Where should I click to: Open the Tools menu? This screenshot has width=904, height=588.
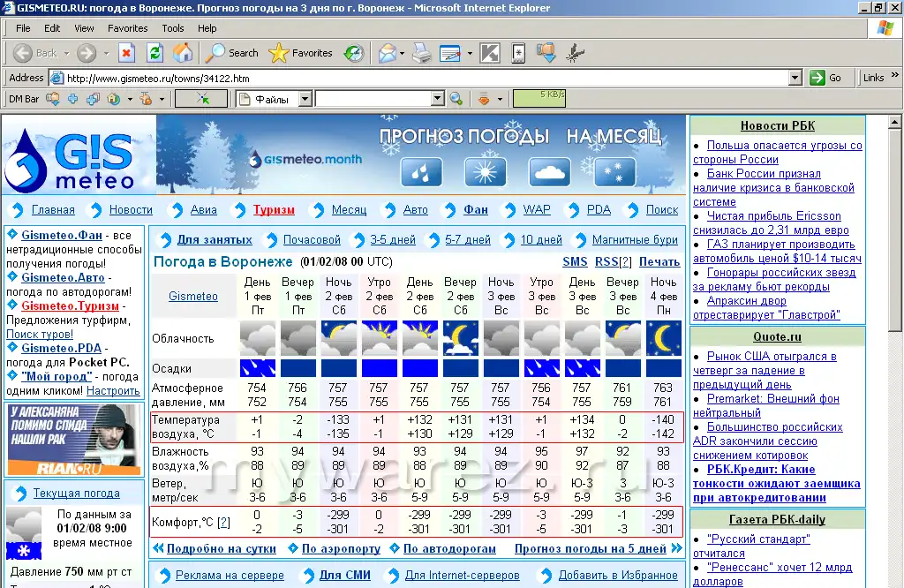click(173, 28)
